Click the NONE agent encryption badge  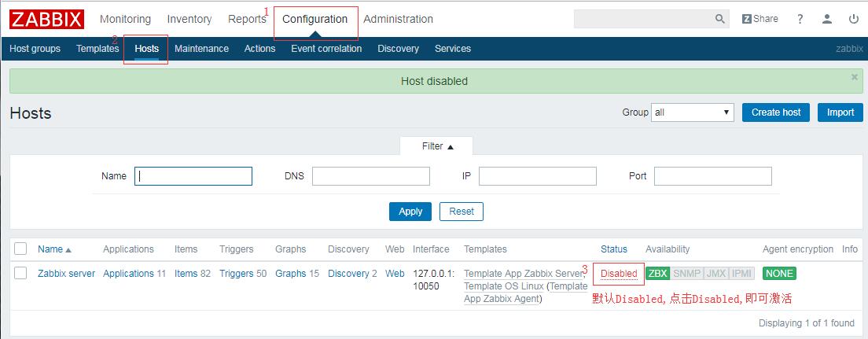click(779, 274)
